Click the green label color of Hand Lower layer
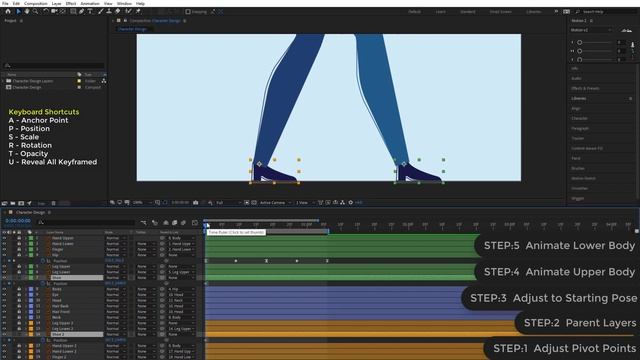The height and width of the screenshot is (360, 640). (x=31, y=244)
